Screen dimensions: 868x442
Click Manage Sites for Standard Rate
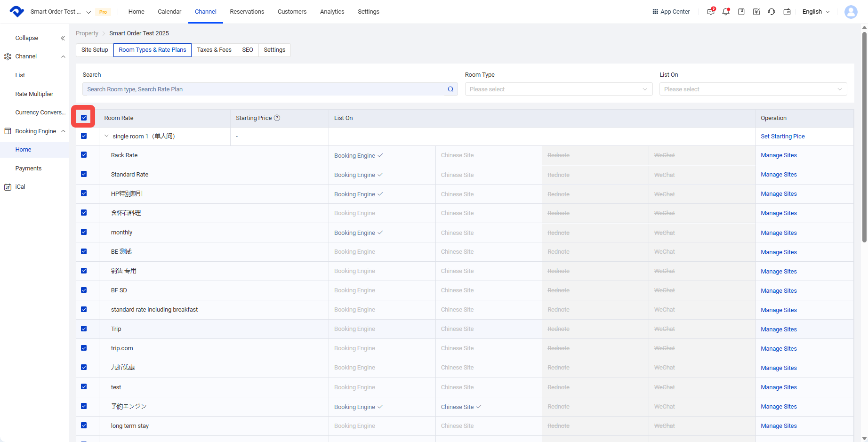coord(779,175)
